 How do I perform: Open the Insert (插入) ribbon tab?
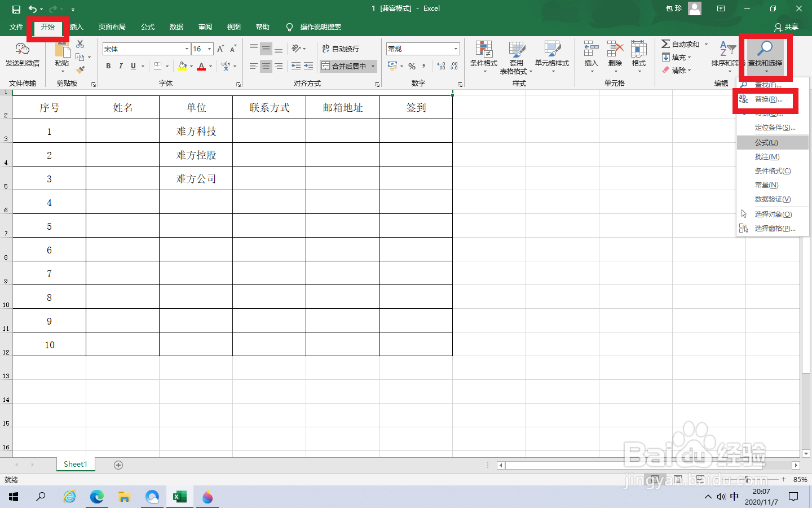click(x=77, y=27)
